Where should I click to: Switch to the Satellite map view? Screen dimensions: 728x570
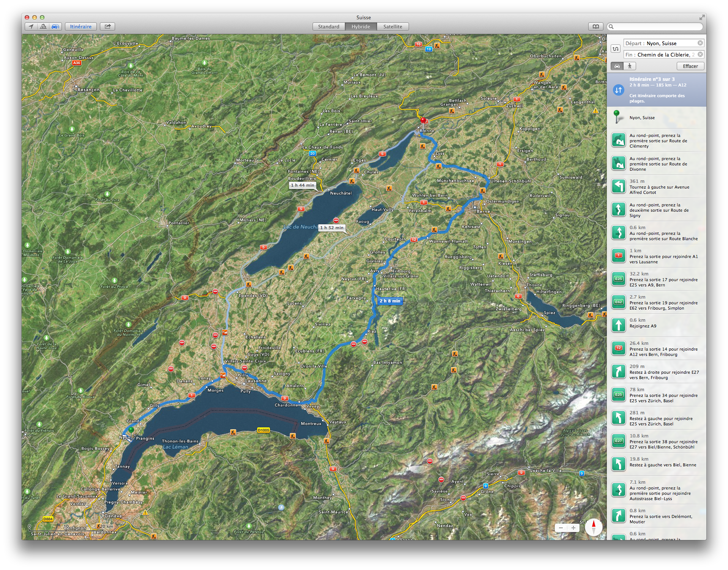(392, 27)
